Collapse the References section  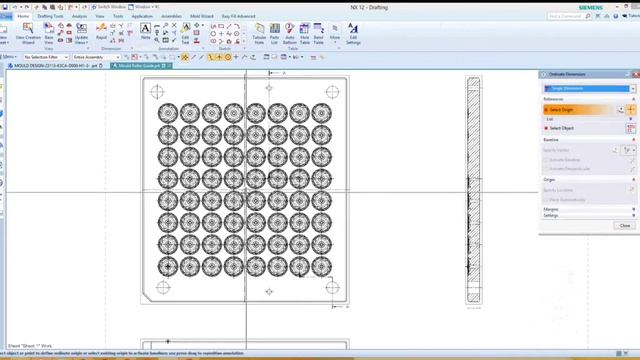point(633,99)
